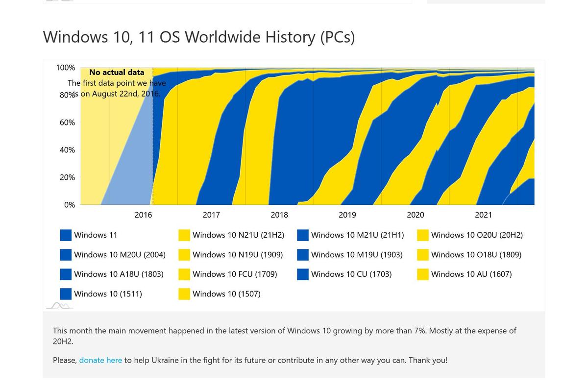The height and width of the screenshot is (392, 588).
Task: Toggle the Windows 10 M20U (2004) series
Action: pos(113,255)
